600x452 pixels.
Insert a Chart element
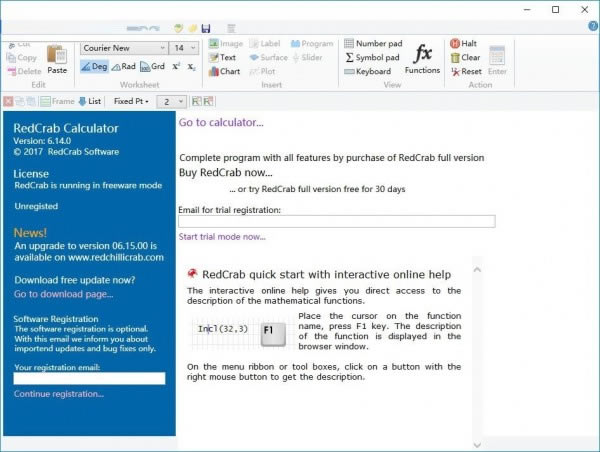[x=223, y=72]
